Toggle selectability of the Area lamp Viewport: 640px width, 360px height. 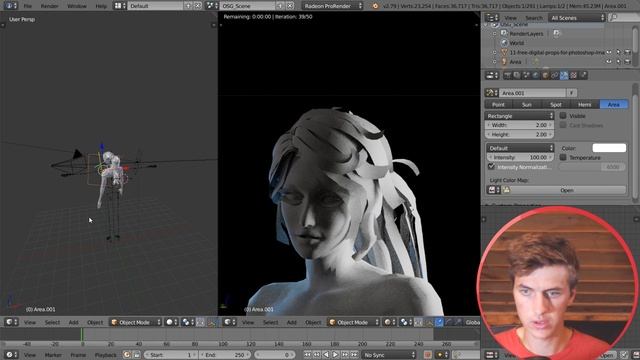[618, 62]
